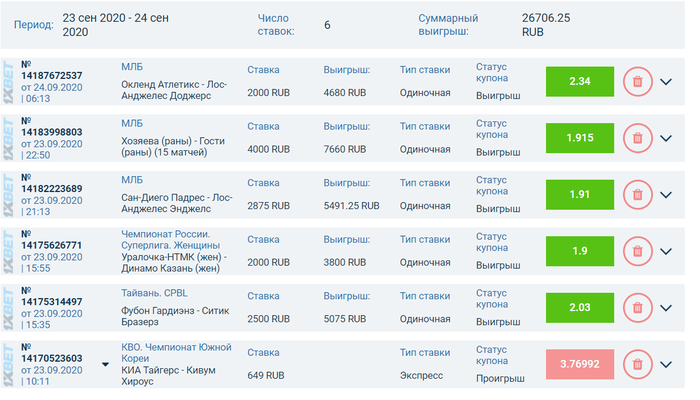Open small dropdown arrow next to bet 14170523603

pos(105,364)
